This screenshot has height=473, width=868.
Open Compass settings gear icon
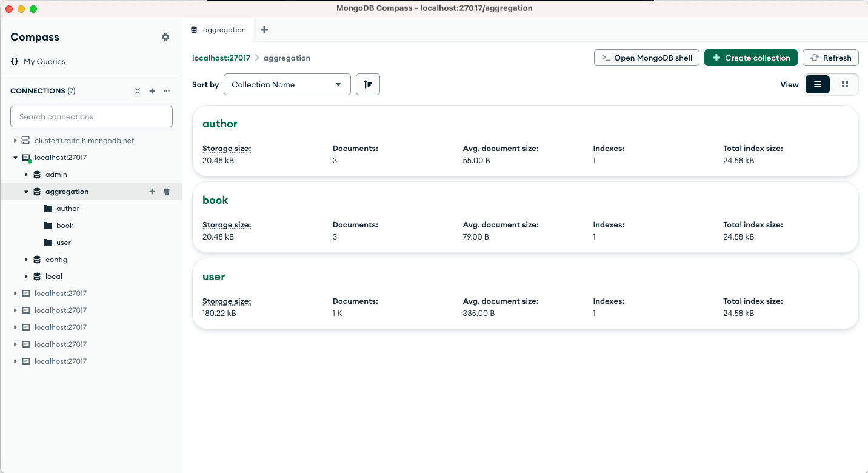(x=165, y=37)
